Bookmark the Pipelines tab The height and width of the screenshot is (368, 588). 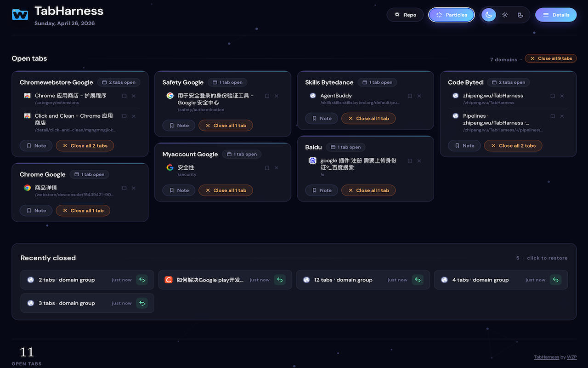[553, 116]
